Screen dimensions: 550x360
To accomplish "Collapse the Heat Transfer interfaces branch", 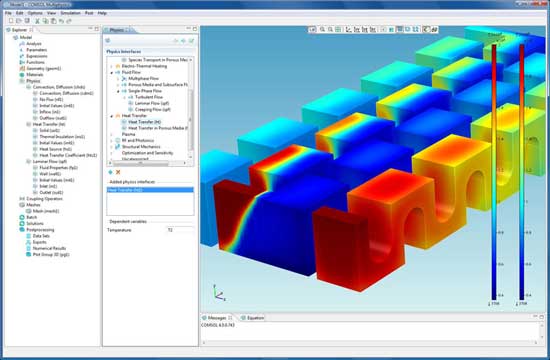I will [112, 116].
